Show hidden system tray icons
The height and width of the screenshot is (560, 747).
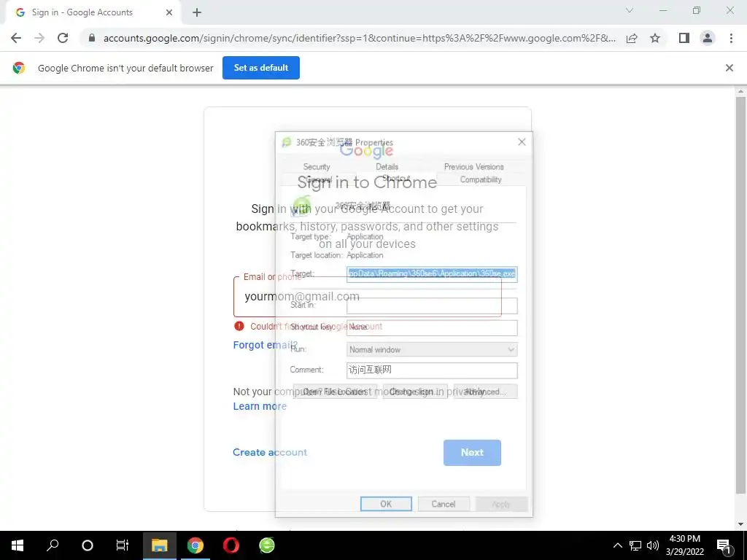(617, 545)
